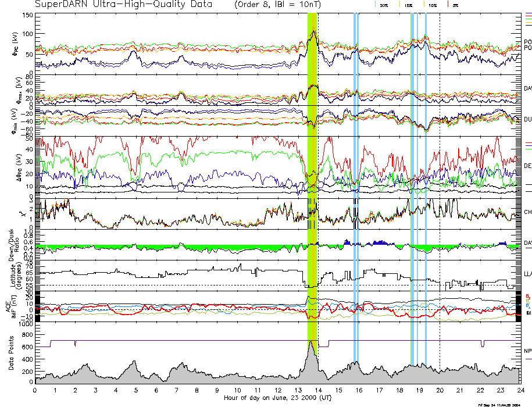Click hour 0 tick label on x-axis
The image size is (532, 407).
(x=35, y=391)
